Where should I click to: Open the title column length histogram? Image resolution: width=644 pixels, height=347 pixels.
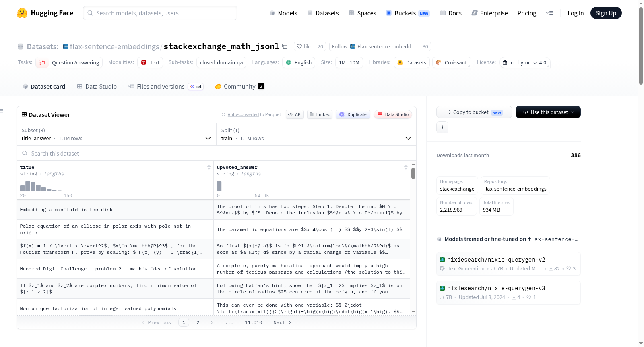click(46, 186)
